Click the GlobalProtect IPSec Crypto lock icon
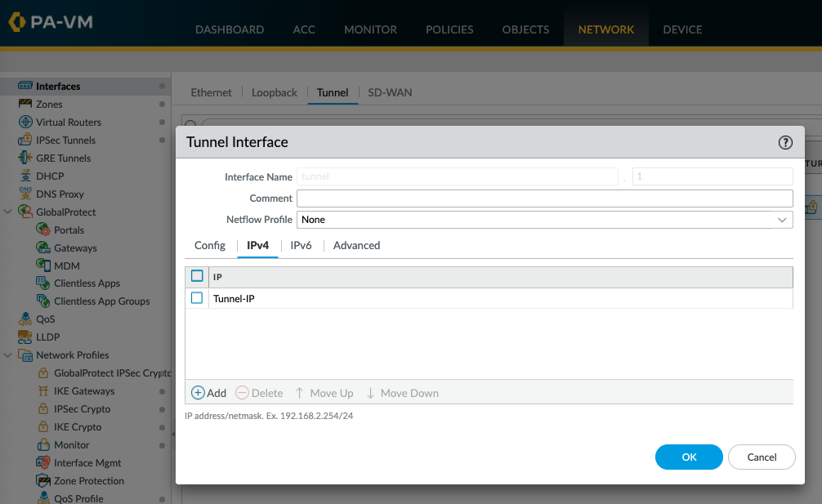822x504 pixels. click(x=43, y=373)
